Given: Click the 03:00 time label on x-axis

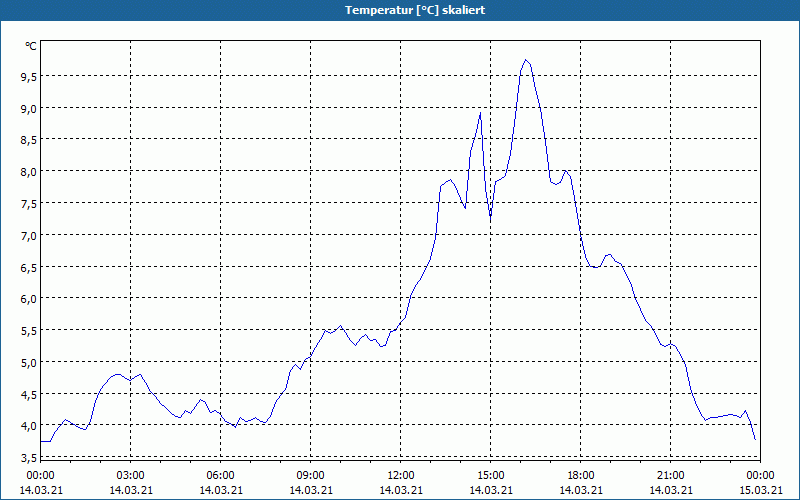Looking at the screenshot, I should (x=131, y=475).
